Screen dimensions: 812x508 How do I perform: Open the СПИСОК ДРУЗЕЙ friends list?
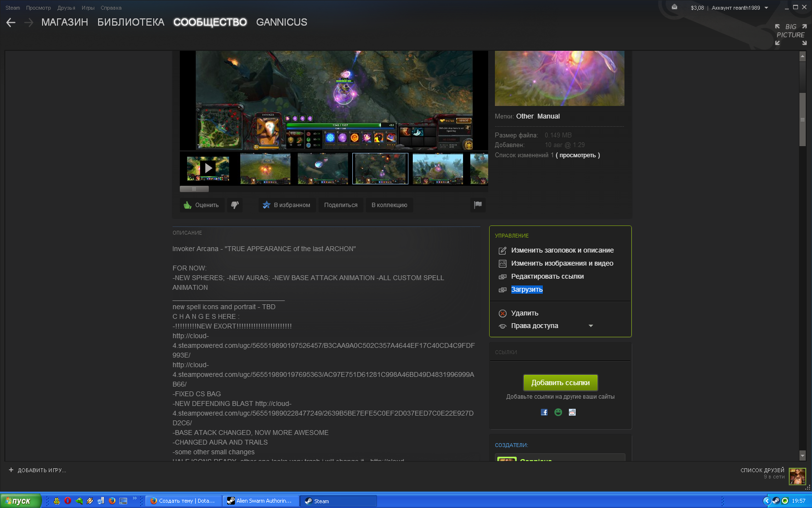[763, 470]
